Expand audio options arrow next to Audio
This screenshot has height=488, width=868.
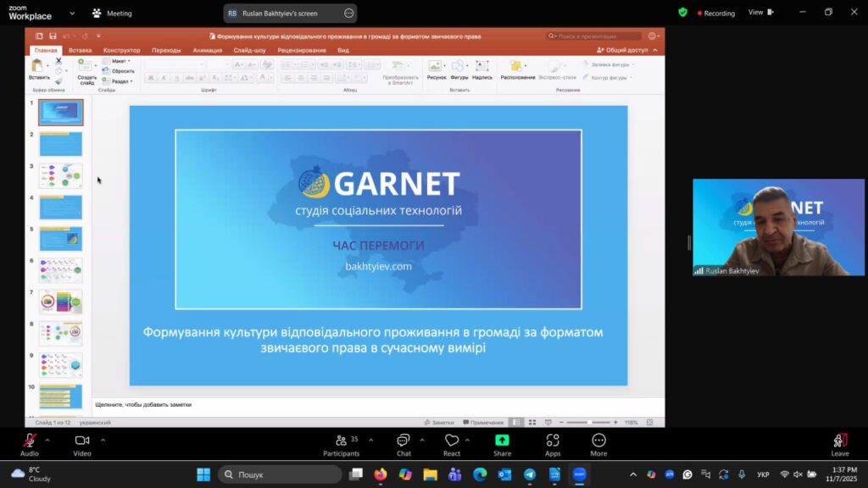(47, 440)
